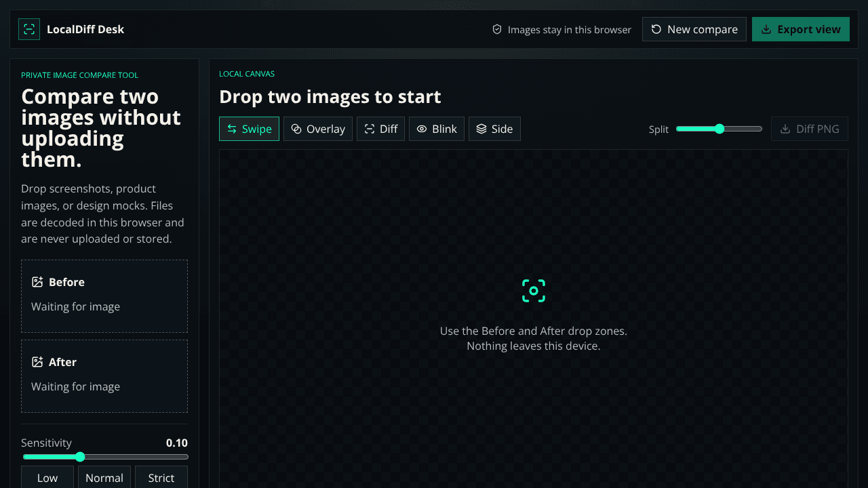Click the After image-add icon
868x488 pixels.
pos(37,362)
